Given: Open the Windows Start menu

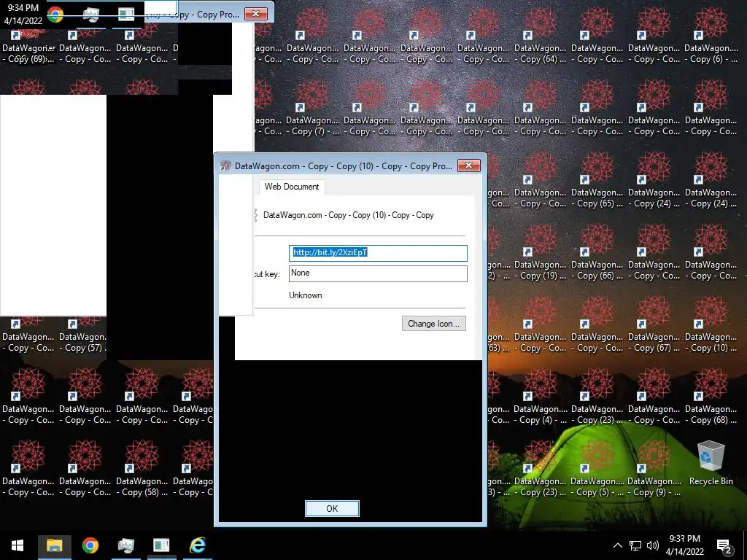Looking at the screenshot, I should [18, 545].
